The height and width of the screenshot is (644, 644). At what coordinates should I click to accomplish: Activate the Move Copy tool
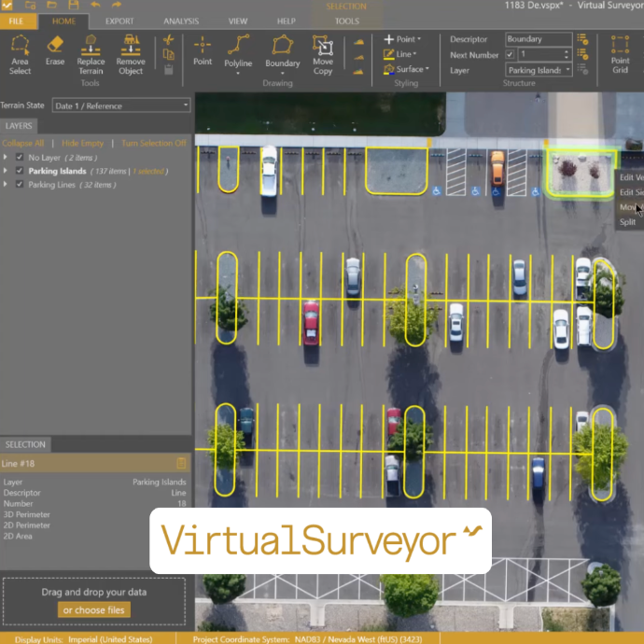pyautogui.click(x=323, y=55)
